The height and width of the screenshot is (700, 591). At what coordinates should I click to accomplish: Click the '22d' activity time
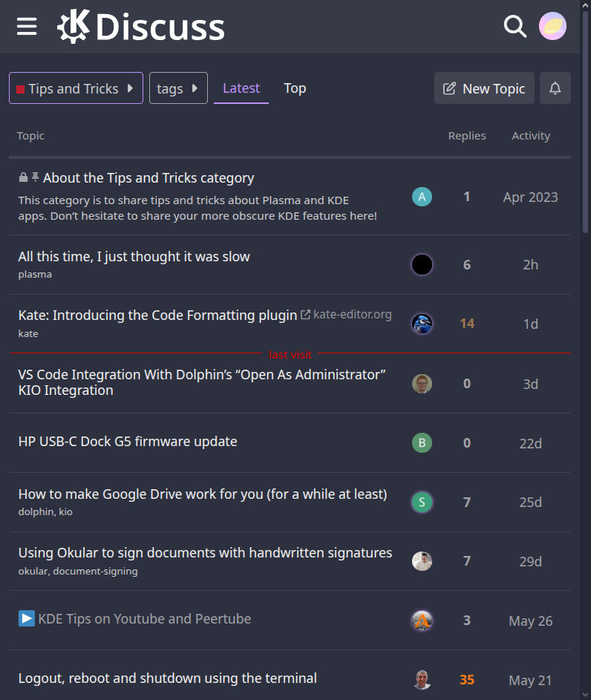531,443
